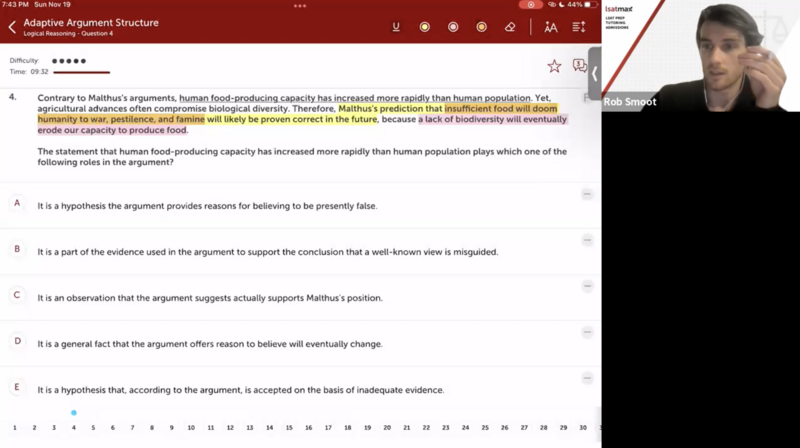Activate the eraser tool
This screenshot has width=800, height=448.
point(510,27)
